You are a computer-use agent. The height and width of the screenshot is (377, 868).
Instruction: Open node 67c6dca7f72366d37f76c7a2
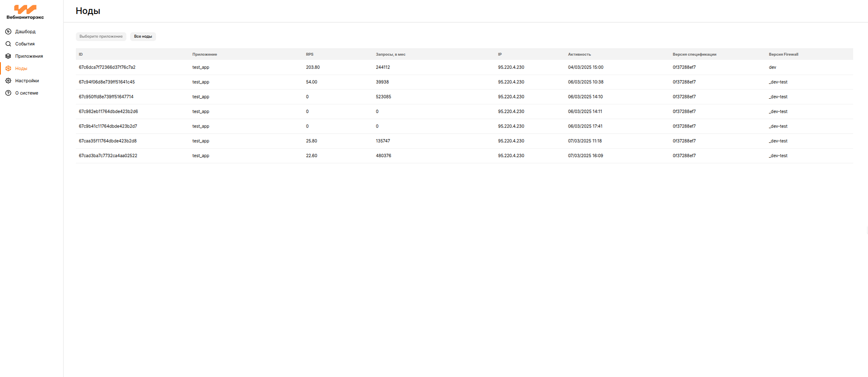107,67
